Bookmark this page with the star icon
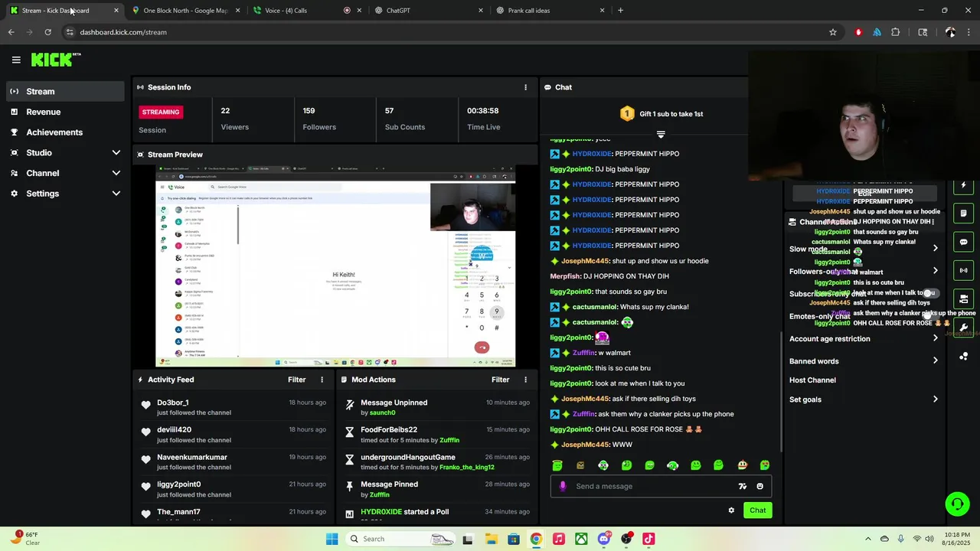The height and width of the screenshot is (551, 980). click(x=832, y=32)
